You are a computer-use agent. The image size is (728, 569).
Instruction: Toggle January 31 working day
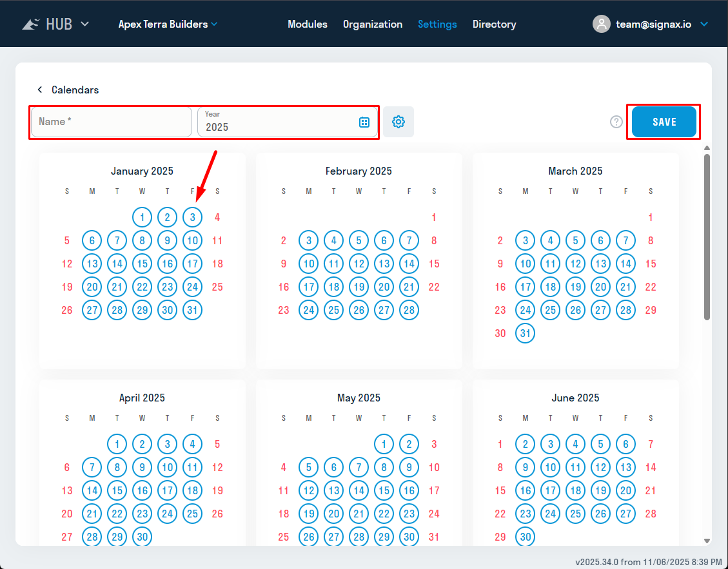click(192, 310)
